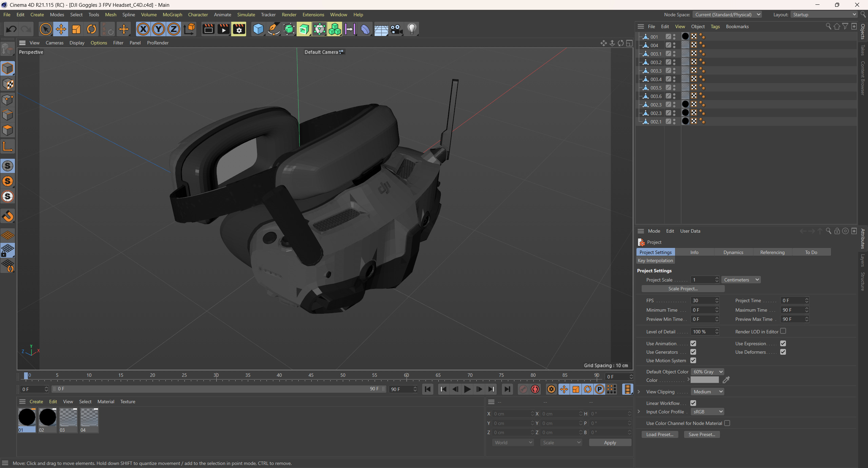Add a Camera object
The width and height of the screenshot is (868, 468).
coord(396,29)
